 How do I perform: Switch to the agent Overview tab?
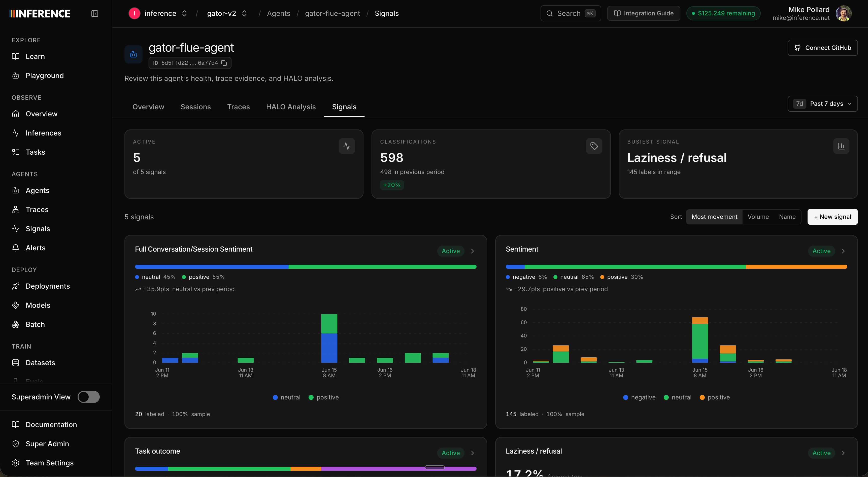click(x=148, y=107)
